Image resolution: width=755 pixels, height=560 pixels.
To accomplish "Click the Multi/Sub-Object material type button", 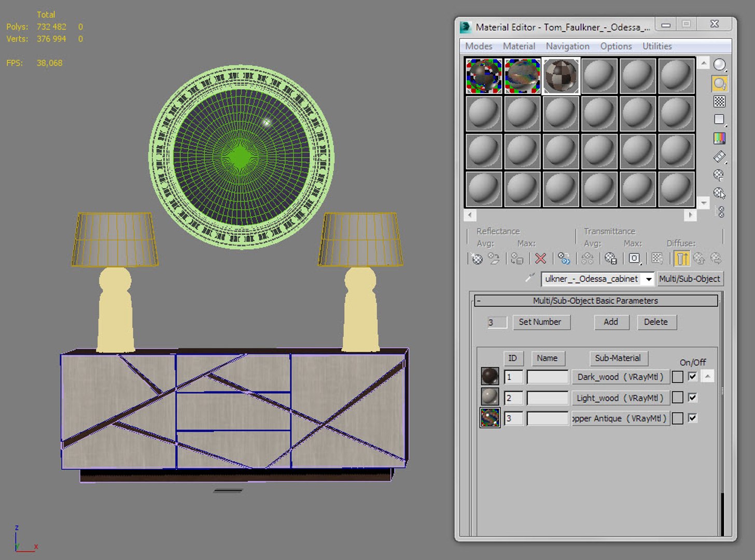I will (x=690, y=279).
